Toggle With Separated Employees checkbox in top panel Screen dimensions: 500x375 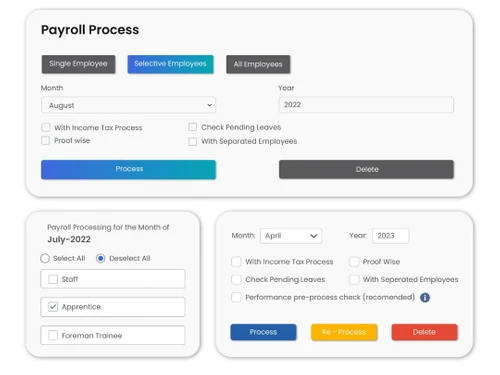[x=192, y=142]
